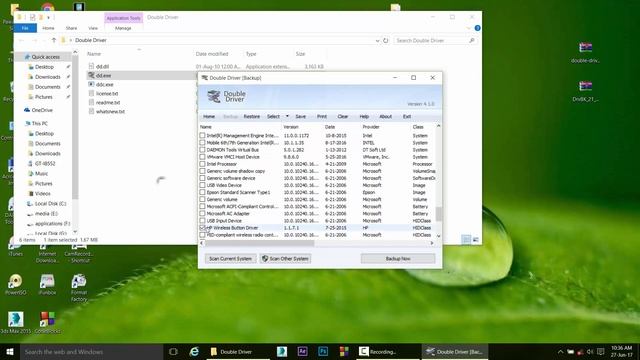Open the File tab in Explorer

tap(25, 28)
